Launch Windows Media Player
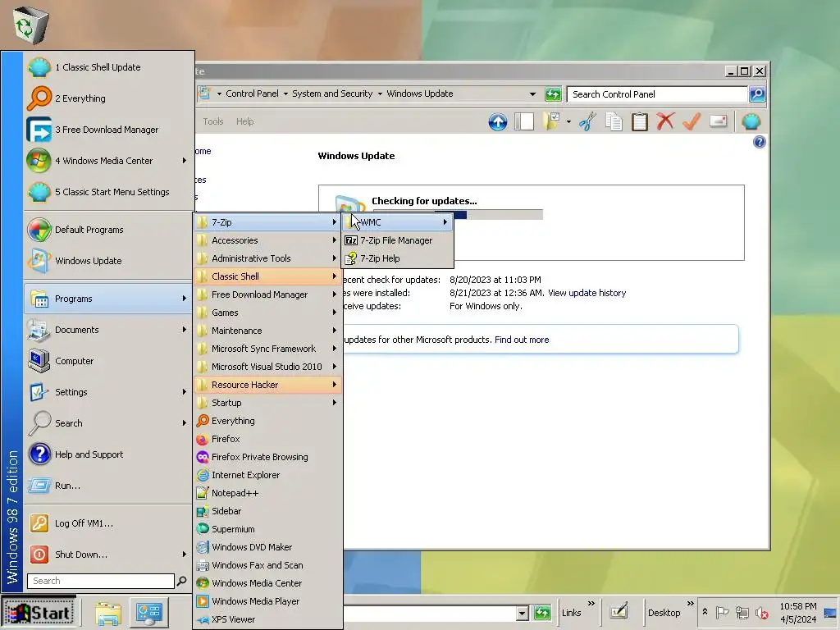This screenshot has width=840, height=630. pyautogui.click(x=268, y=601)
